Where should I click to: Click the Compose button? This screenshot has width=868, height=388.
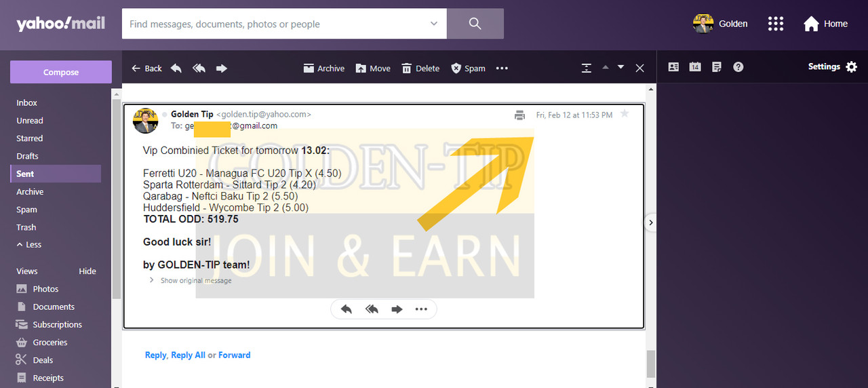(61, 72)
